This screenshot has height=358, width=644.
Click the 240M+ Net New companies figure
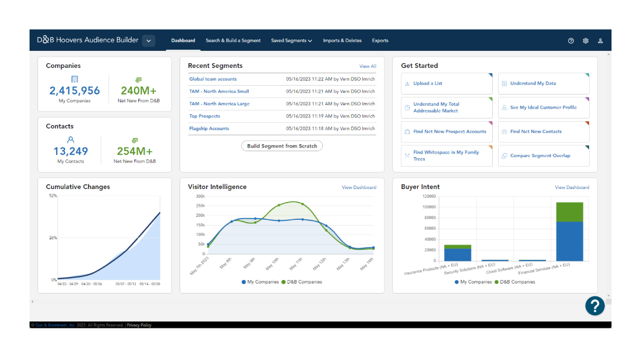139,91
